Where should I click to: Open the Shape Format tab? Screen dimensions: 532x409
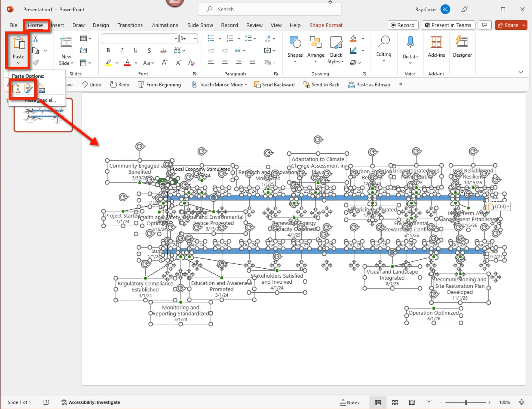[x=326, y=25]
